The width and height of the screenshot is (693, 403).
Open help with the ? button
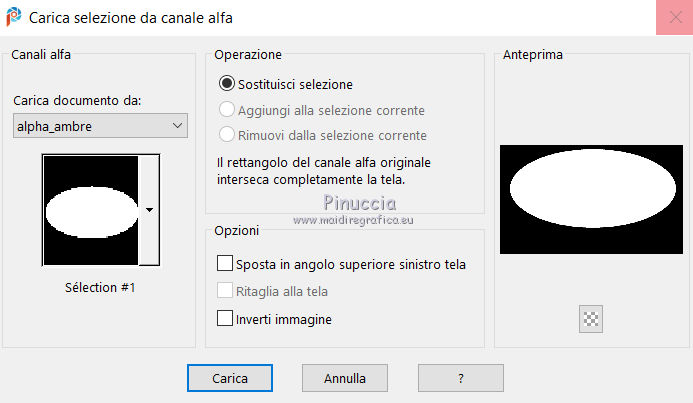tap(460, 379)
